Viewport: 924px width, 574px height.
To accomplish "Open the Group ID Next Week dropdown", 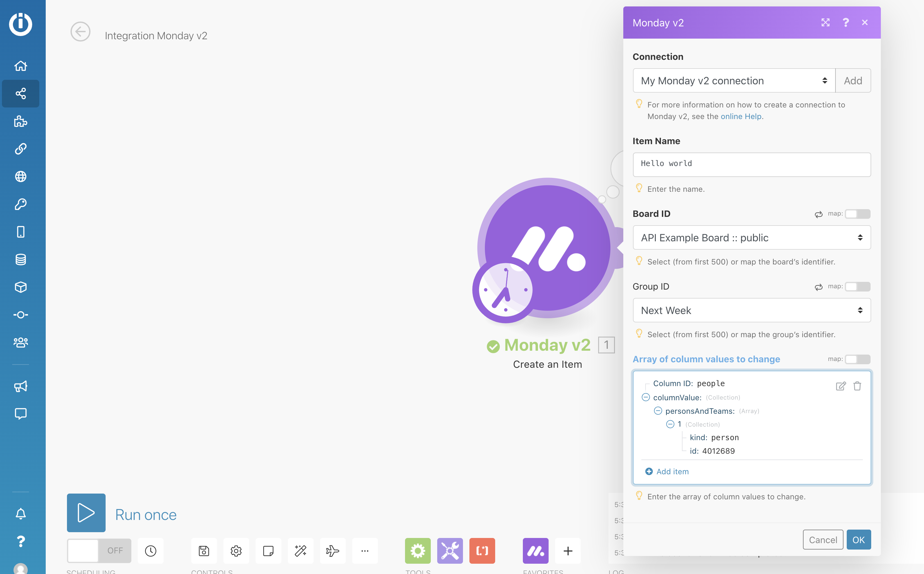I will tap(752, 310).
